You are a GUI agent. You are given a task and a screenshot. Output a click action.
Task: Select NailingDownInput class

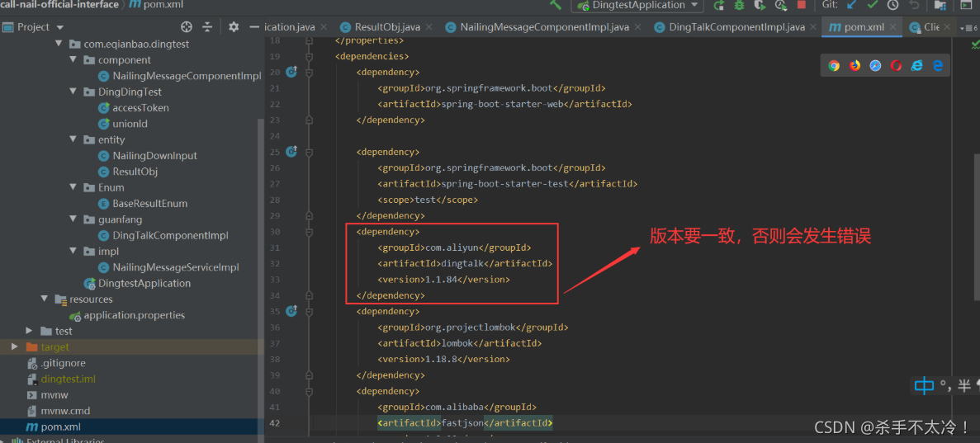coord(154,156)
